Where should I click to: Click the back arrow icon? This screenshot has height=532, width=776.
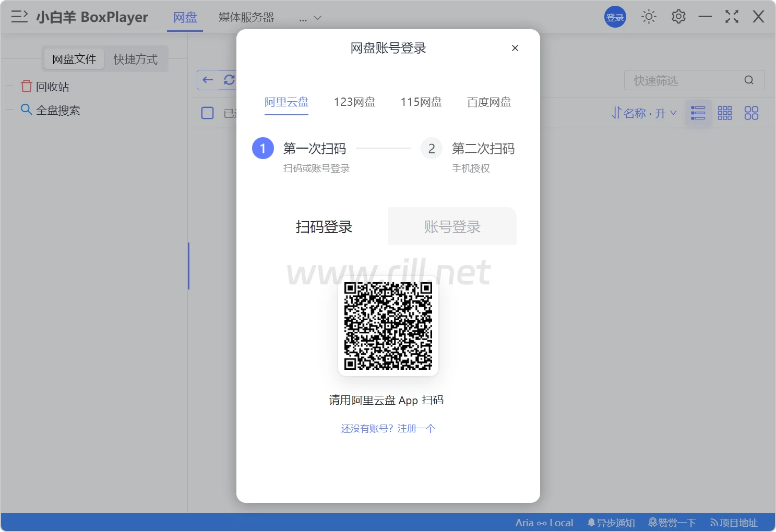click(208, 80)
